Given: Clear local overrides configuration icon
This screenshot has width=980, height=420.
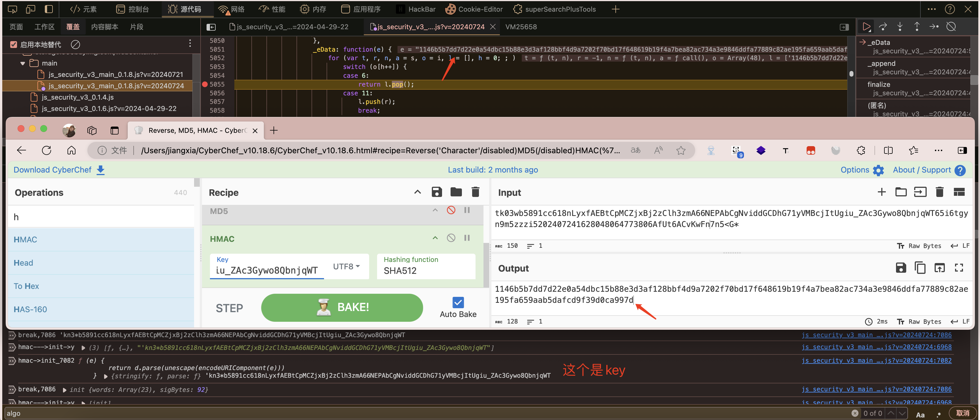Looking at the screenshot, I should coord(75,45).
